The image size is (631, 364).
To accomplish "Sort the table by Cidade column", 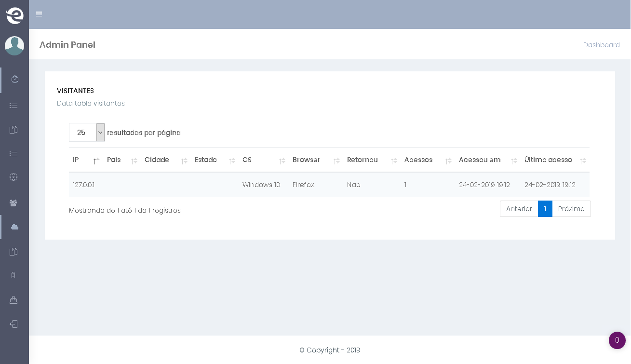I will [166, 160].
